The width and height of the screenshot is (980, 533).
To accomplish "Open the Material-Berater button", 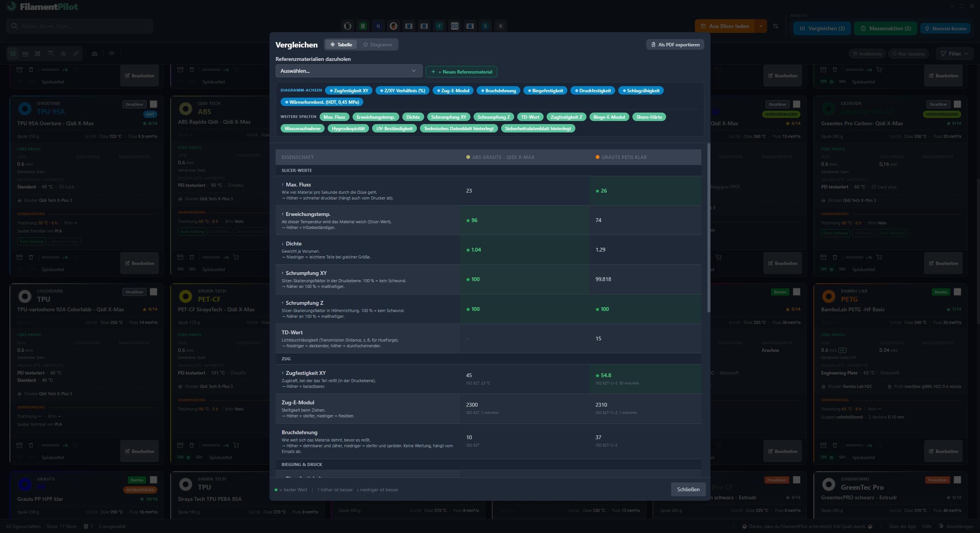I will (x=945, y=28).
